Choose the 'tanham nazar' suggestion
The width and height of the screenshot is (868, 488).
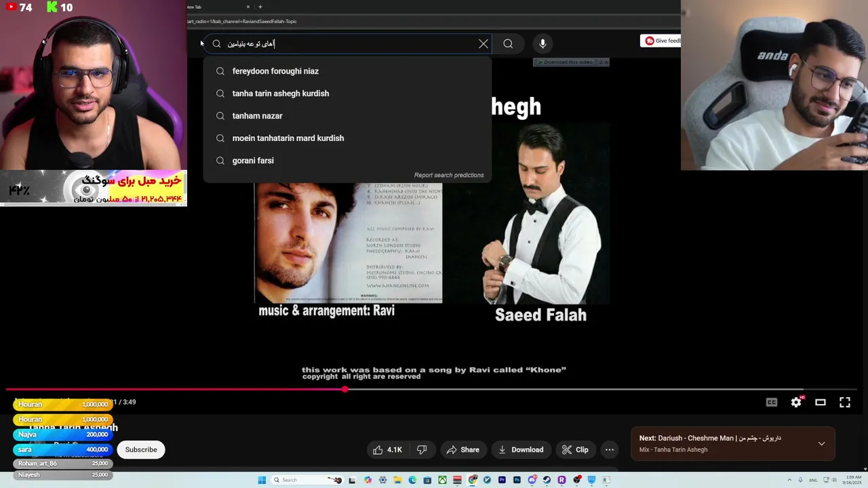pyautogui.click(x=347, y=116)
